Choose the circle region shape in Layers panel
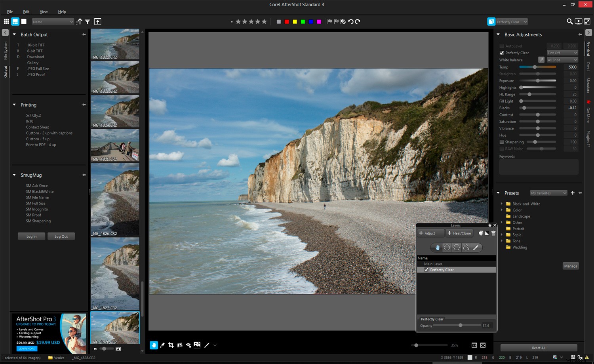The width and height of the screenshot is (594, 364). tap(447, 247)
